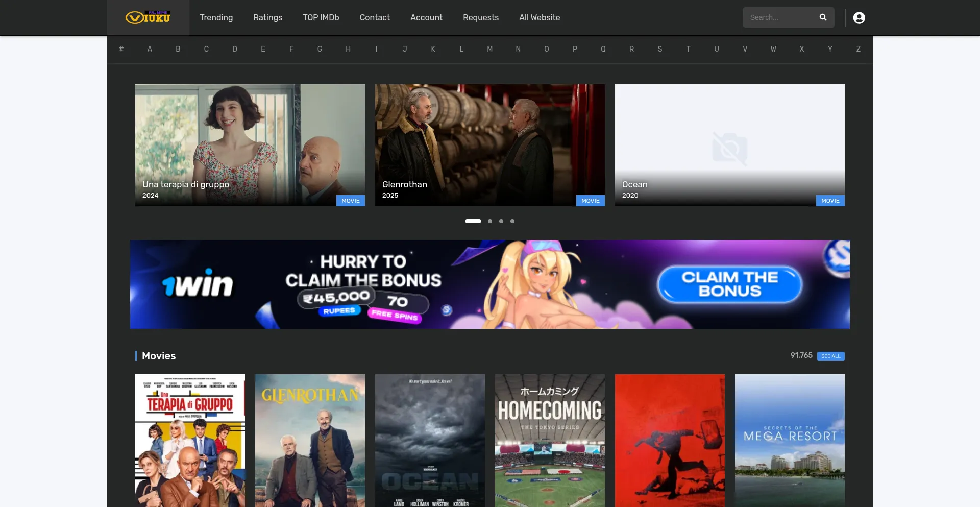Open the All Website menu

pyautogui.click(x=540, y=17)
